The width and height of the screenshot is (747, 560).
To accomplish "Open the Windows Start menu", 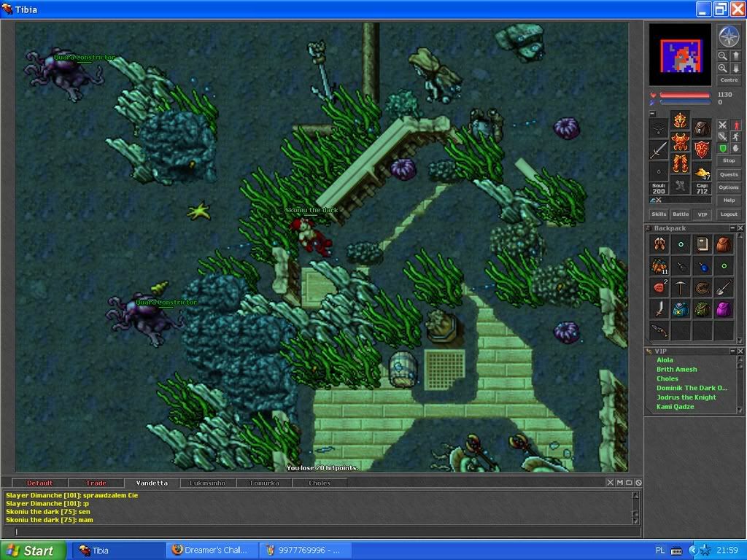I will pyautogui.click(x=33, y=551).
